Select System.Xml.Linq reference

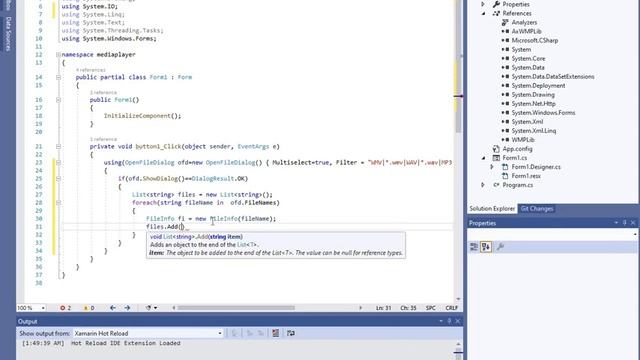[533, 131]
